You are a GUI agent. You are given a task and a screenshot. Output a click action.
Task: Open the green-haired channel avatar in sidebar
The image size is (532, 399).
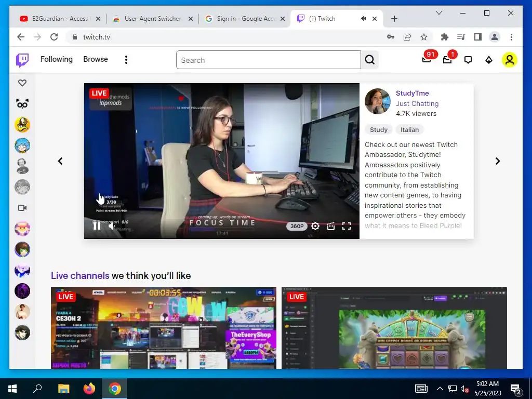coord(22,249)
